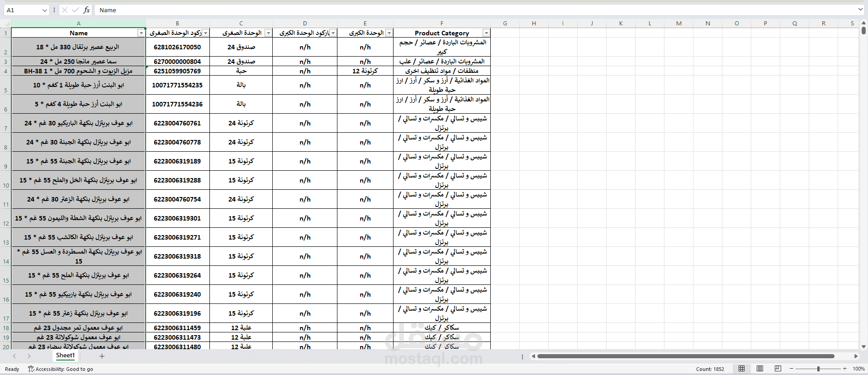
Task: Click the Product Category header cell
Action: click(442, 33)
